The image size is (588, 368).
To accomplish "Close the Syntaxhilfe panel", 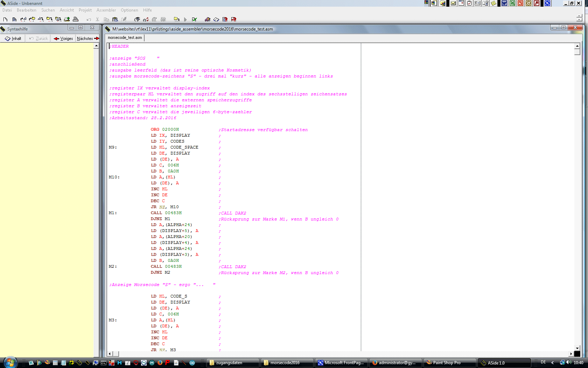I will tap(92, 27).
